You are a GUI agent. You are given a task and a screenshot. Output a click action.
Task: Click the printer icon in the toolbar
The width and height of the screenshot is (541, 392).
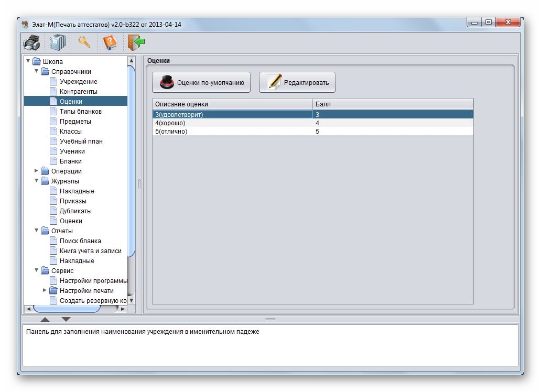pyautogui.click(x=32, y=42)
